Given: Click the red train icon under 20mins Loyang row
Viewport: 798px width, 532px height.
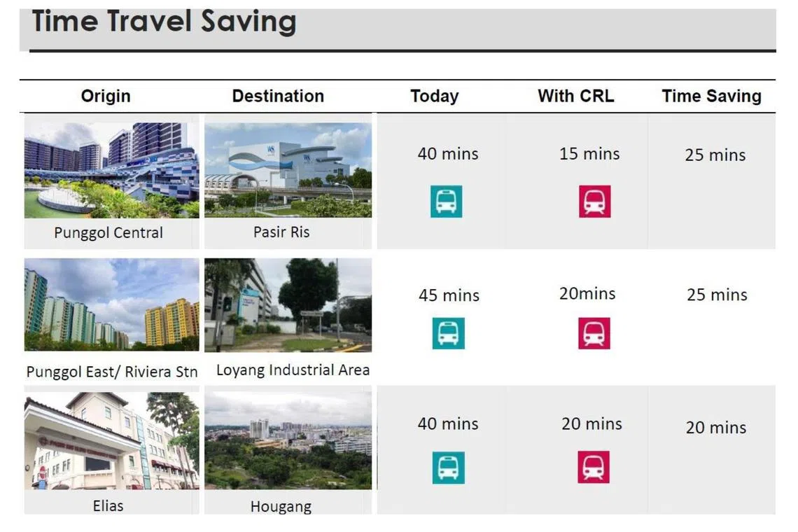Looking at the screenshot, I should [x=594, y=333].
